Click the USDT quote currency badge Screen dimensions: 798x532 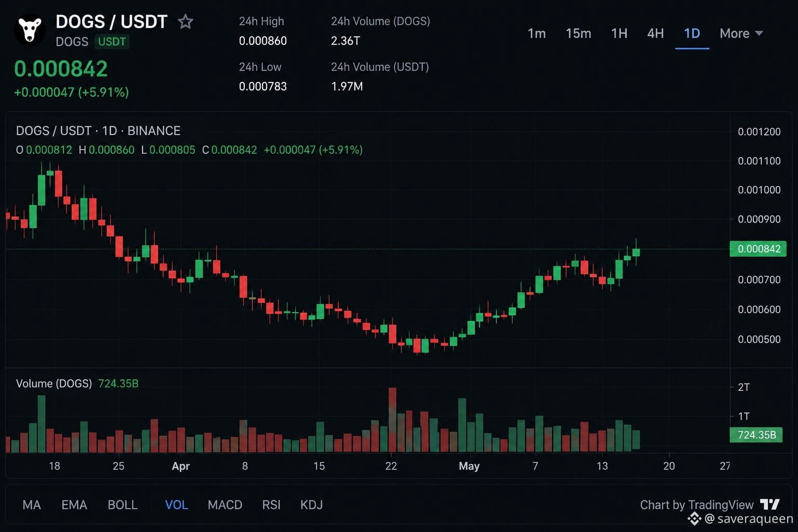(112, 42)
